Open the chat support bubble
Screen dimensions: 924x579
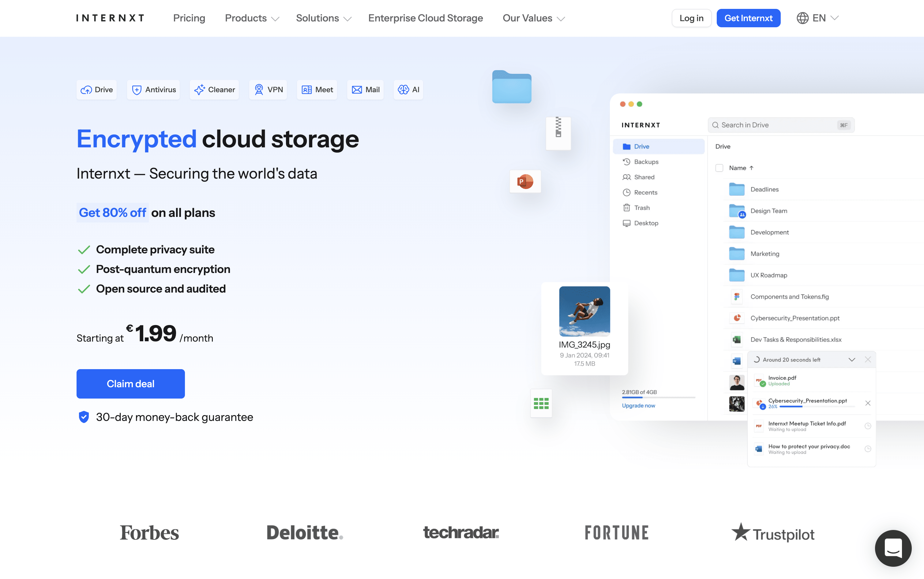pos(893,548)
